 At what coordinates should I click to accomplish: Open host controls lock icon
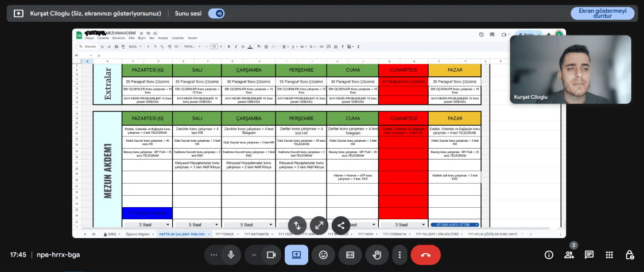pyautogui.click(x=630, y=255)
